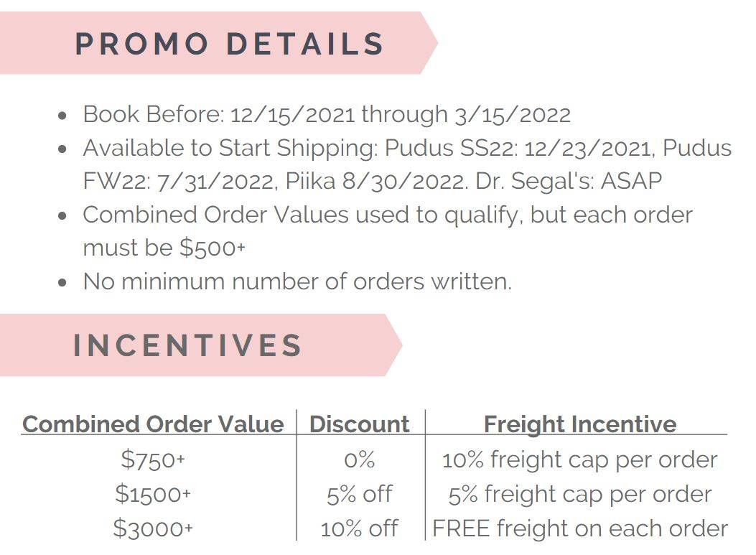Viewport: 756px width, 555px height.
Task: Select the $1500+ order value cell
Action: coord(154,494)
